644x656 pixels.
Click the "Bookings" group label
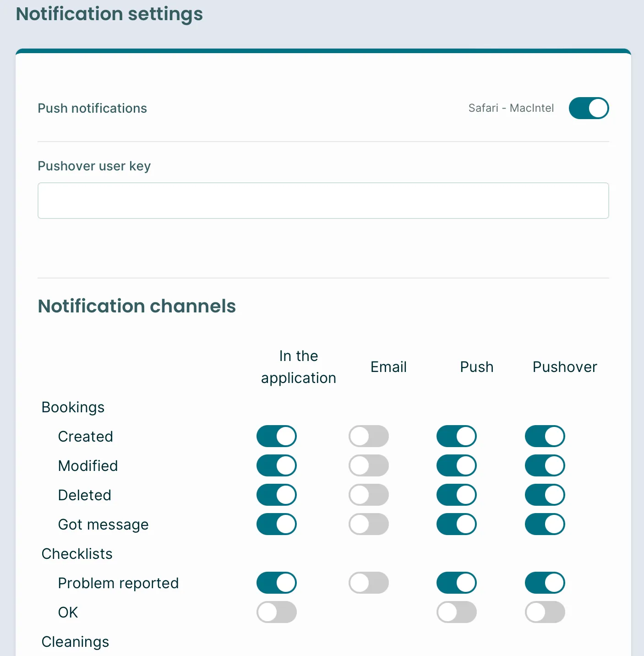(x=73, y=407)
